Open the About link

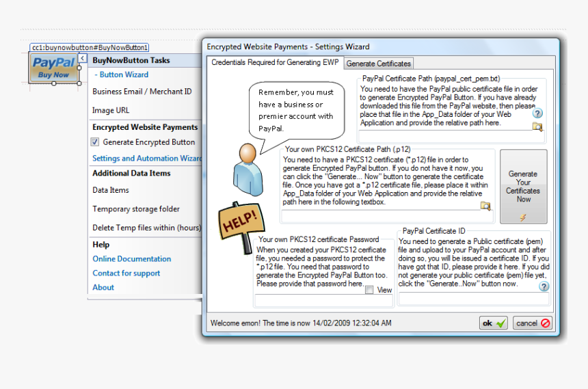pos(103,287)
